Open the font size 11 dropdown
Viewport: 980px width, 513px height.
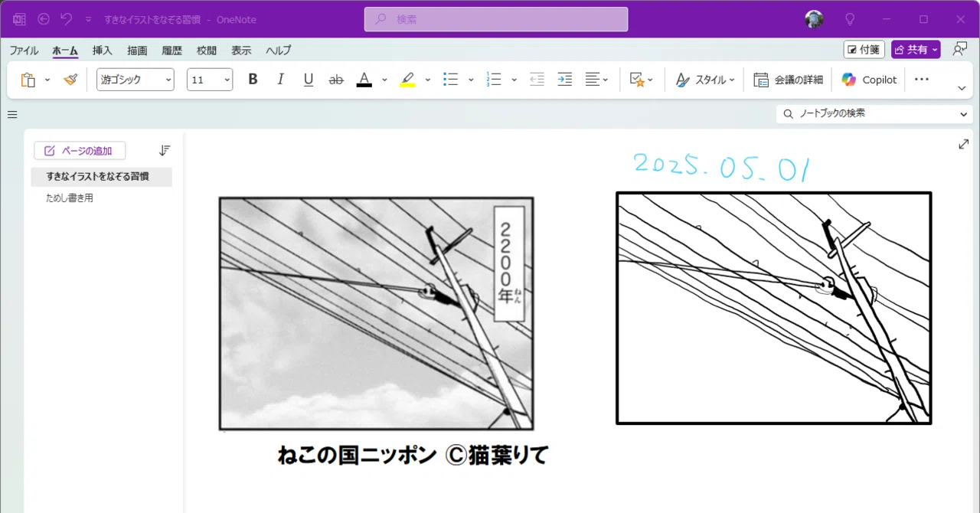[x=210, y=80]
